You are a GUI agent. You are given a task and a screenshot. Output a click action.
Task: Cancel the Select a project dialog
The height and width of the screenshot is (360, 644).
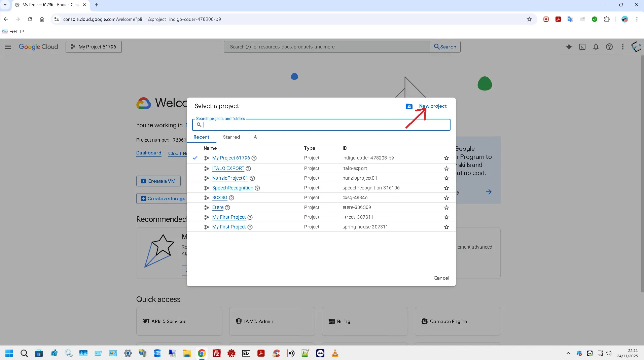[441, 278]
